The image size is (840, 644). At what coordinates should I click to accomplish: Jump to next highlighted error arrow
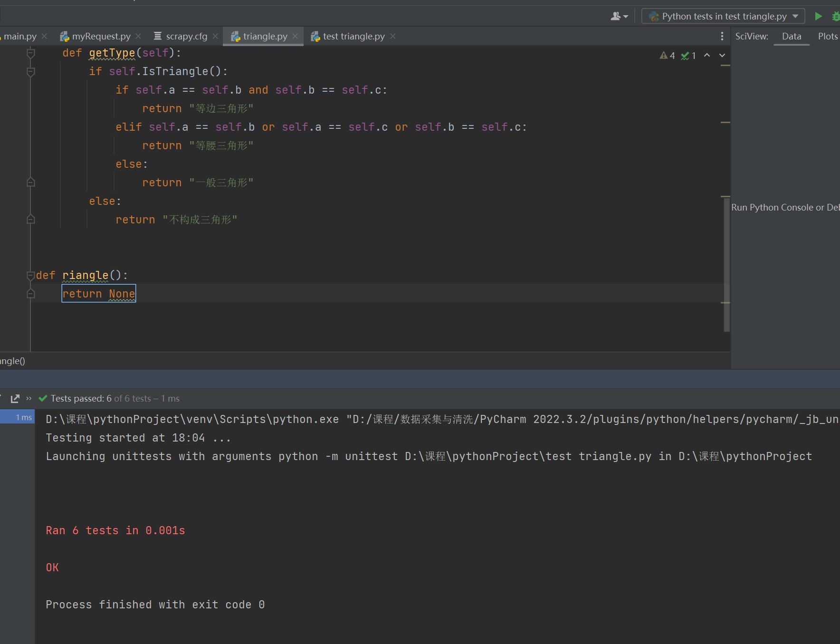722,55
